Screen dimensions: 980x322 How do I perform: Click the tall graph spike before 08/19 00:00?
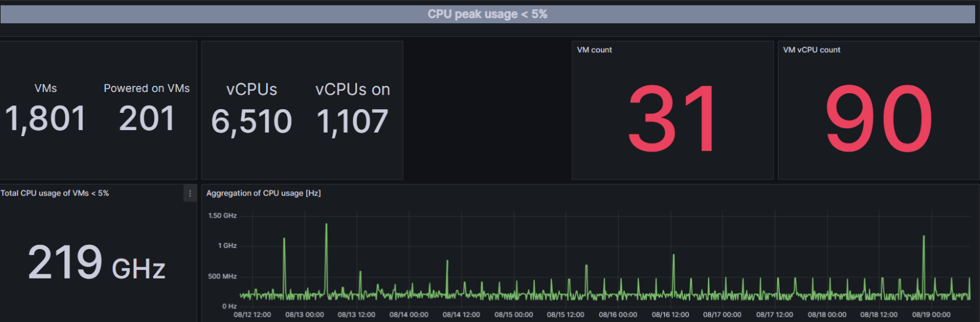point(924,238)
